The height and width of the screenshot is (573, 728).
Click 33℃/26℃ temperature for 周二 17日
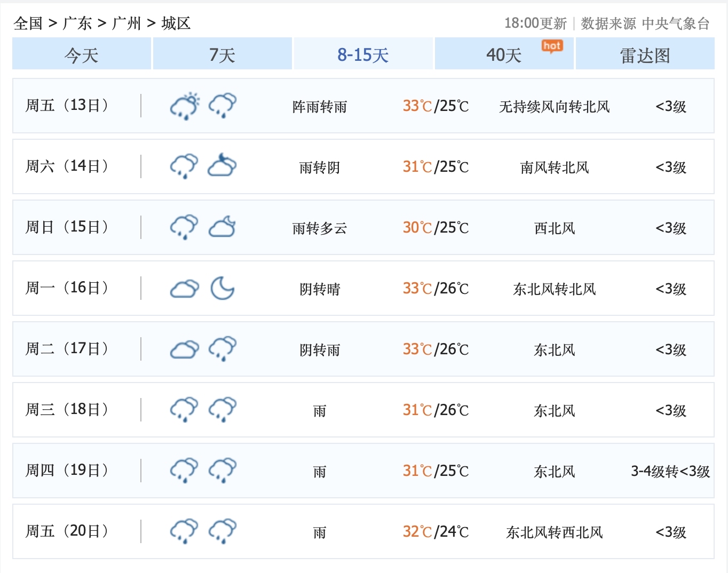coord(436,349)
